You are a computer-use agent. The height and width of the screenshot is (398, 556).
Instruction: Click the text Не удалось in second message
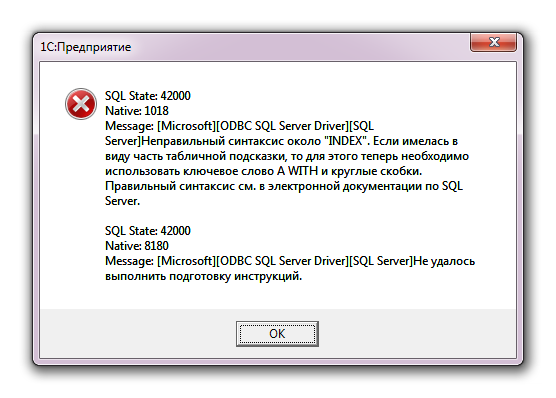444,261
